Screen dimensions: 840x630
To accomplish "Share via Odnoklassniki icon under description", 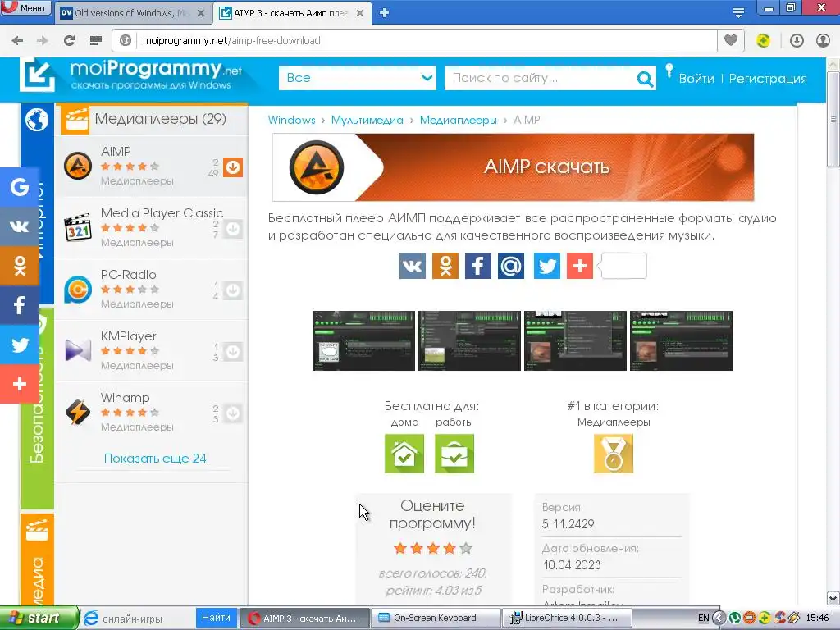I will click(x=445, y=266).
